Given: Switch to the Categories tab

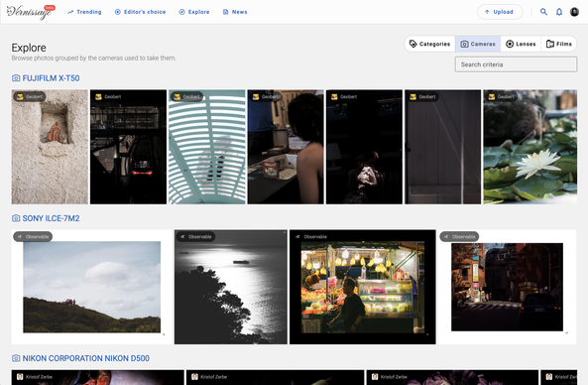Looking at the screenshot, I should click(x=429, y=44).
